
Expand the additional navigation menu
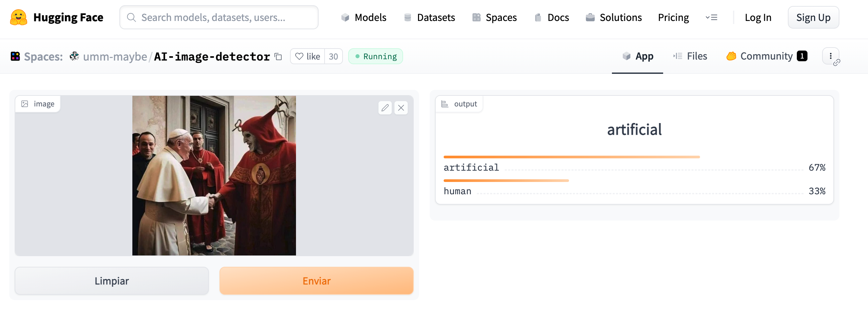tap(711, 18)
